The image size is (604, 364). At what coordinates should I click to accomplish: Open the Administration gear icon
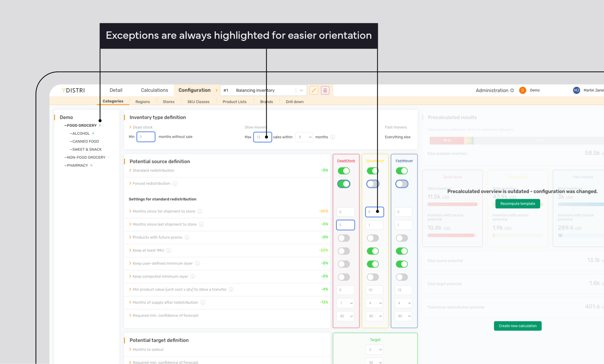point(512,90)
